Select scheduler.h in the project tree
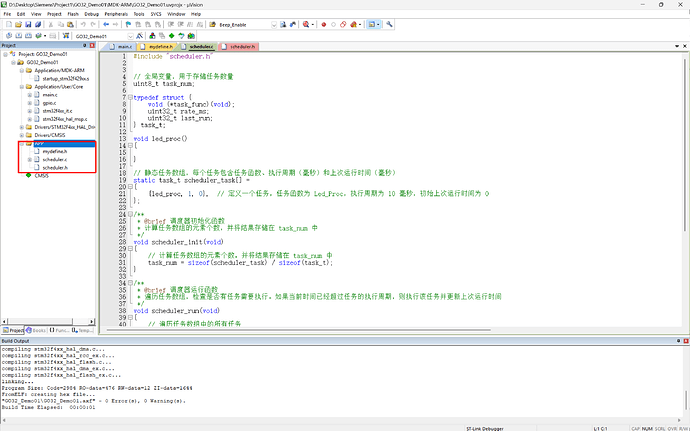Viewport: 690px width, 431px height. coord(55,168)
